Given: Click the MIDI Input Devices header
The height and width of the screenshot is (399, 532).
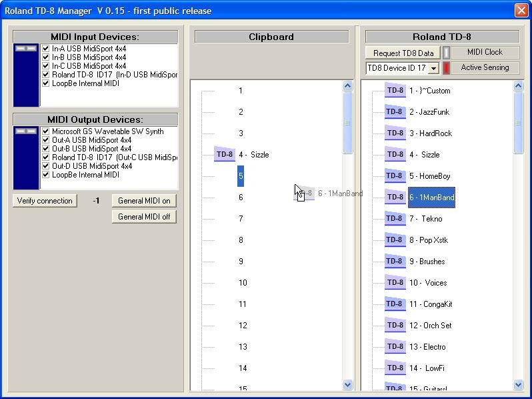Looking at the screenshot, I should pos(95,37).
